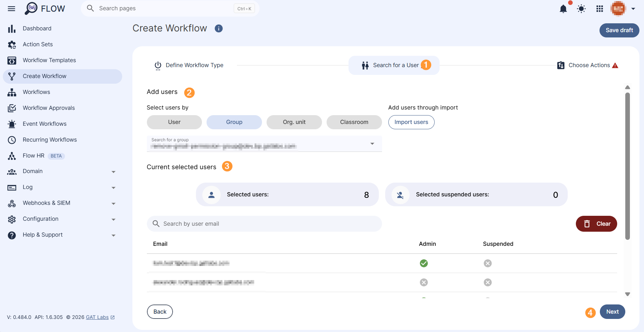Click the Create Workflow branch icon
This screenshot has width=644, height=332.
(12, 76)
